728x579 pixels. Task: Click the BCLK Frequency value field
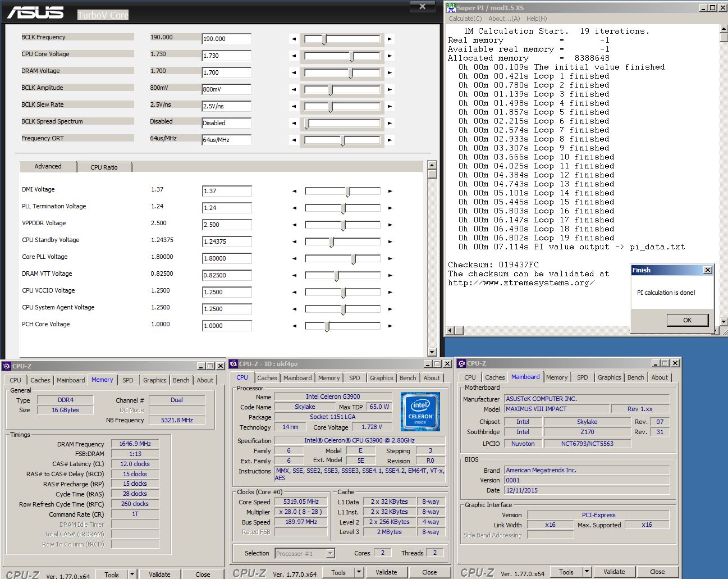[226, 39]
